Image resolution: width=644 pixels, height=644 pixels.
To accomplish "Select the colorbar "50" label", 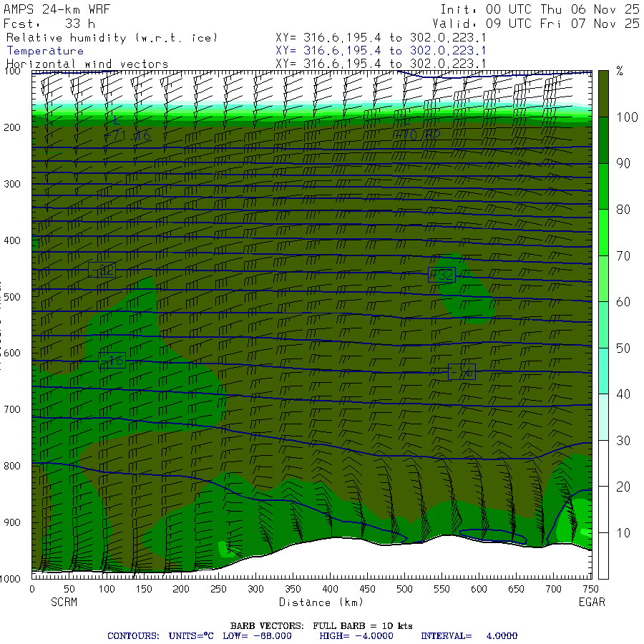I will (623, 348).
